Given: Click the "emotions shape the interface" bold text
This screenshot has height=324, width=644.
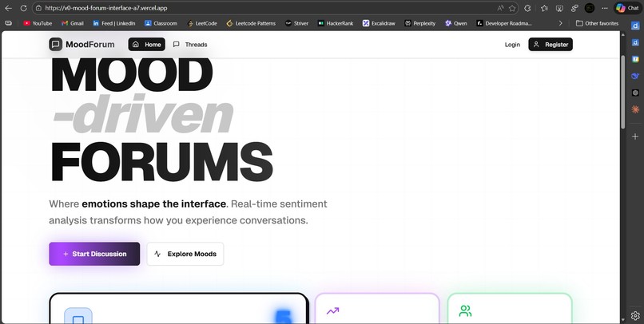Looking at the screenshot, I should point(153,203).
